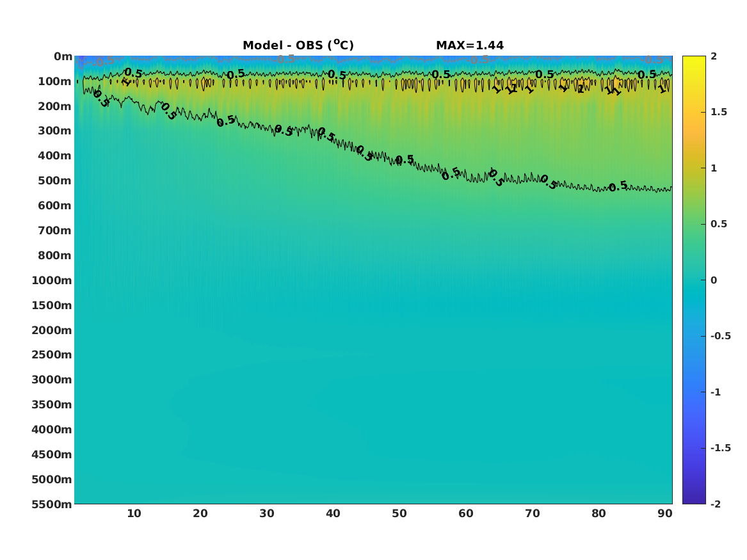The width and height of the screenshot is (747, 560).
Task: Click the colorbar tick label "-2"
Action: (716, 504)
